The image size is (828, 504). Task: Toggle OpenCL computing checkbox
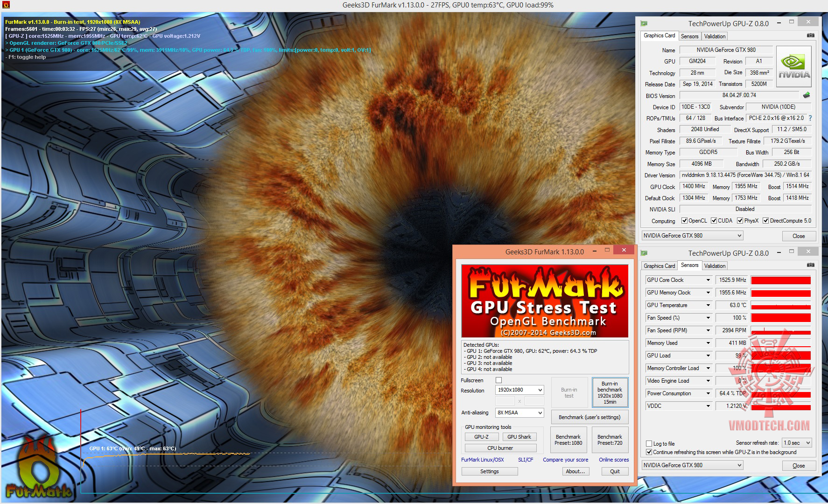pyautogui.click(x=684, y=221)
